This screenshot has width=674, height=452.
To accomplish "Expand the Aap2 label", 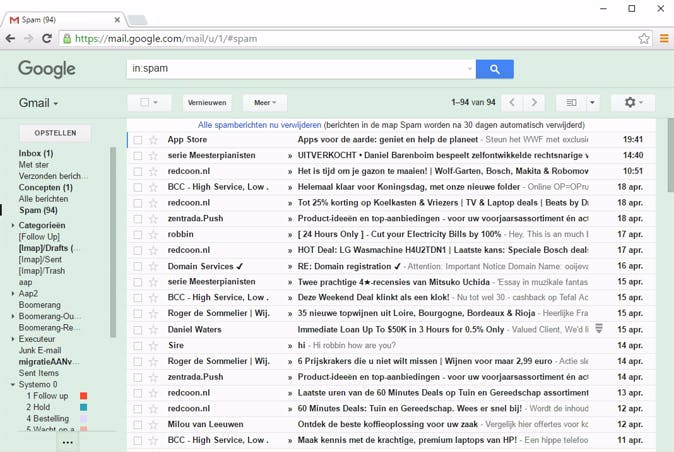I will point(12,293).
